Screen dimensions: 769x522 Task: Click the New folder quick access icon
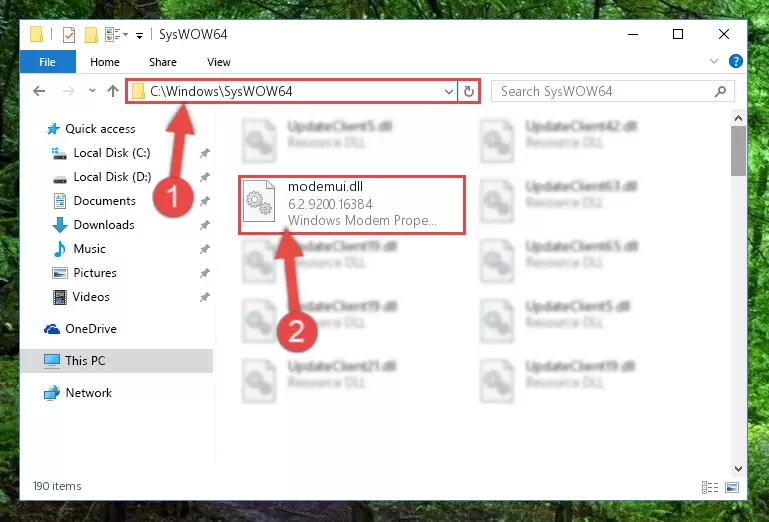(x=91, y=35)
